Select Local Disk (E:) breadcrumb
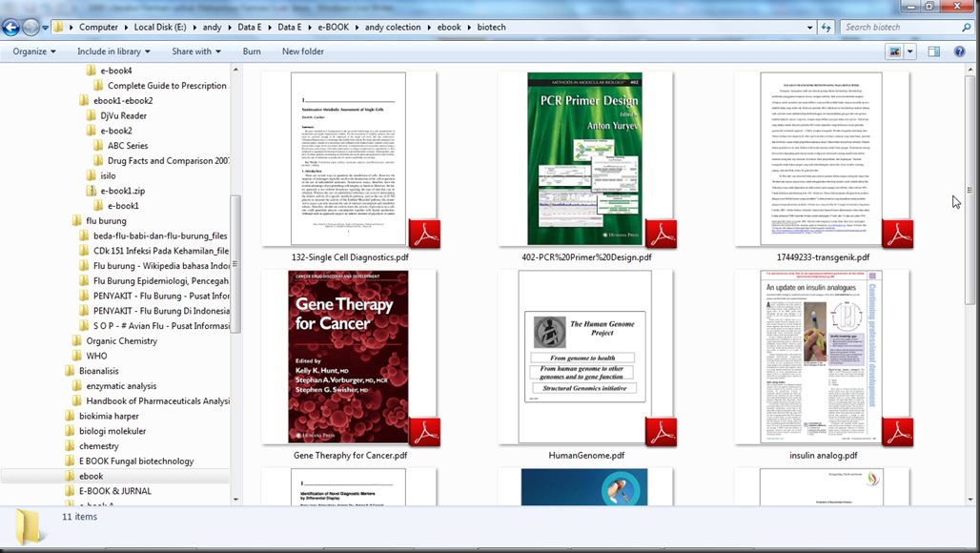This screenshot has width=980, height=553. [160, 28]
